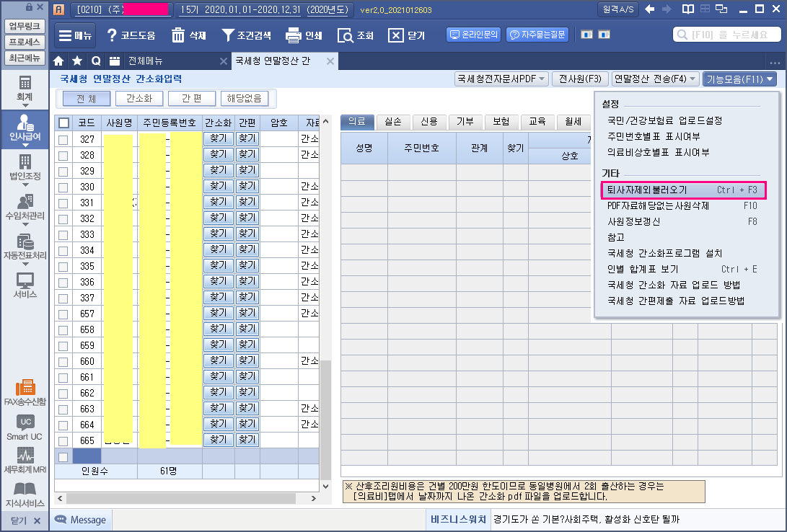Open 세무회계MRI
The height and width of the screenshot is (532, 787).
25,461
